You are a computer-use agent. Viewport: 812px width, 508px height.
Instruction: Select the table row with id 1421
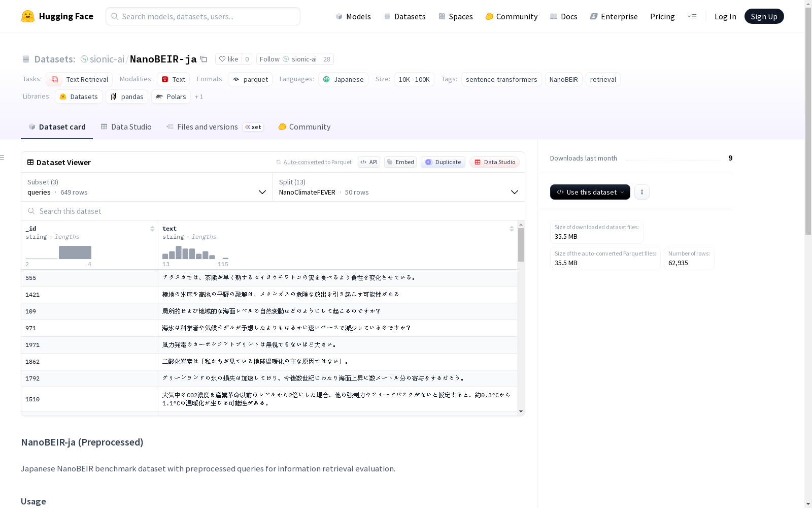click(269, 295)
